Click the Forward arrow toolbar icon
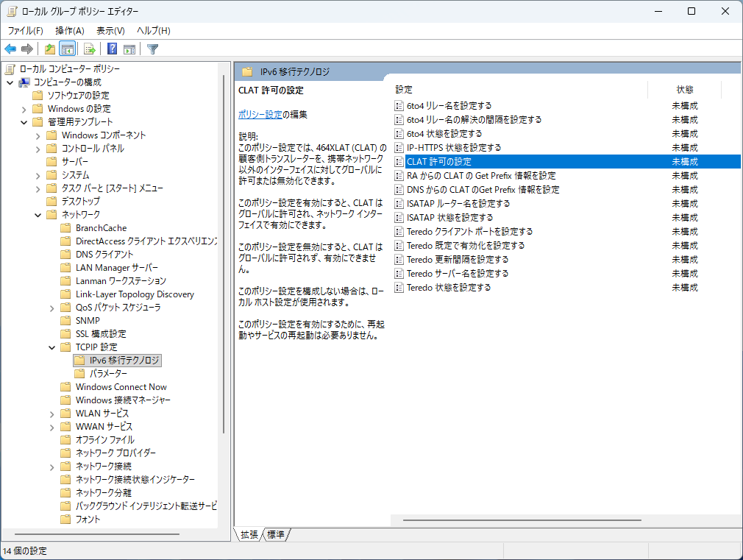The width and height of the screenshot is (743, 560). click(27, 49)
